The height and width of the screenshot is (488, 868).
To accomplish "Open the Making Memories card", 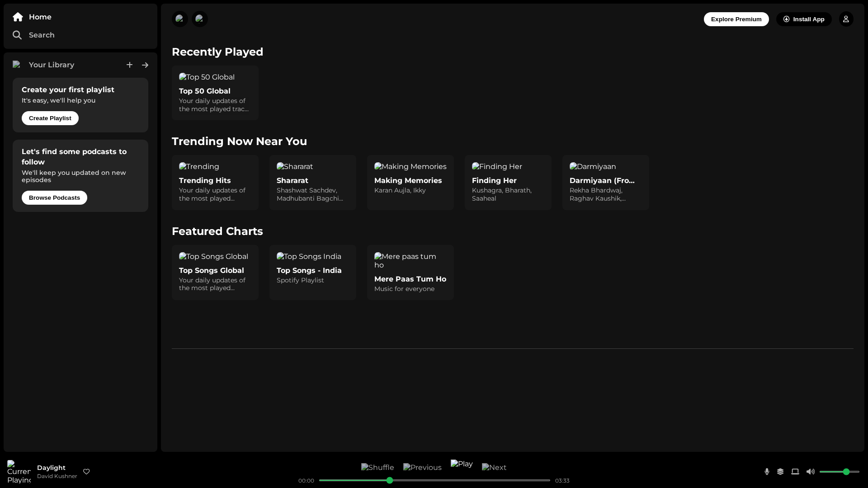I will 410,183.
